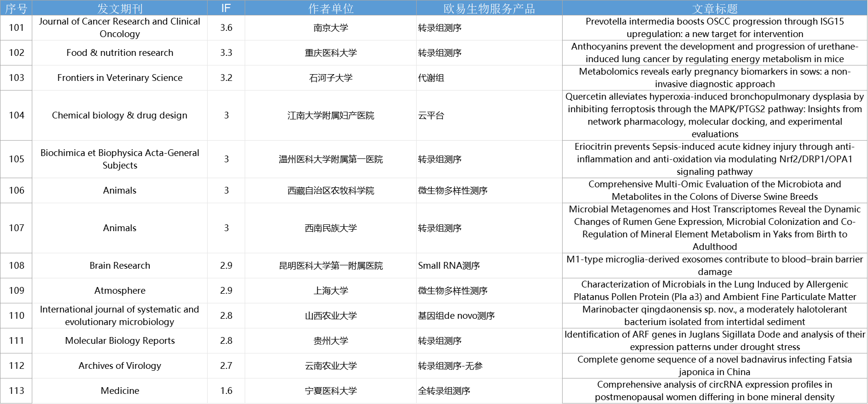Image resolution: width=868 pixels, height=404 pixels.
Task: Select the 基因组de novo测序 product cell
Action: pyautogui.click(x=489, y=316)
